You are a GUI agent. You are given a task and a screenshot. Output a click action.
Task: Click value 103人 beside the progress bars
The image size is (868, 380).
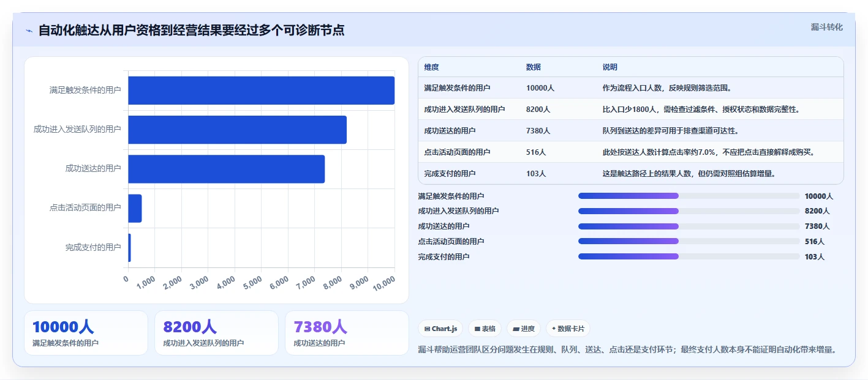pyautogui.click(x=815, y=257)
